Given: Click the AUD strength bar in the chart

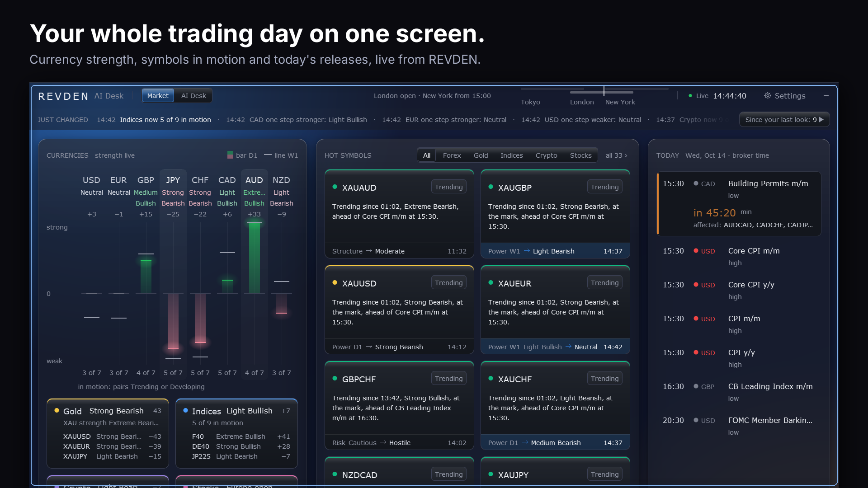Looking at the screenshot, I should pos(255,258).
